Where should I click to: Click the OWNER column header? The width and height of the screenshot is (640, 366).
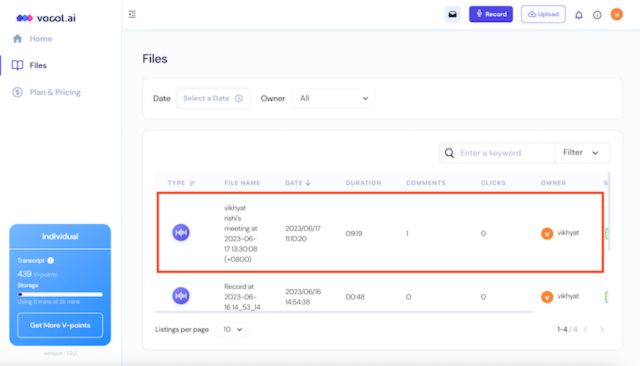pos(553,183)
